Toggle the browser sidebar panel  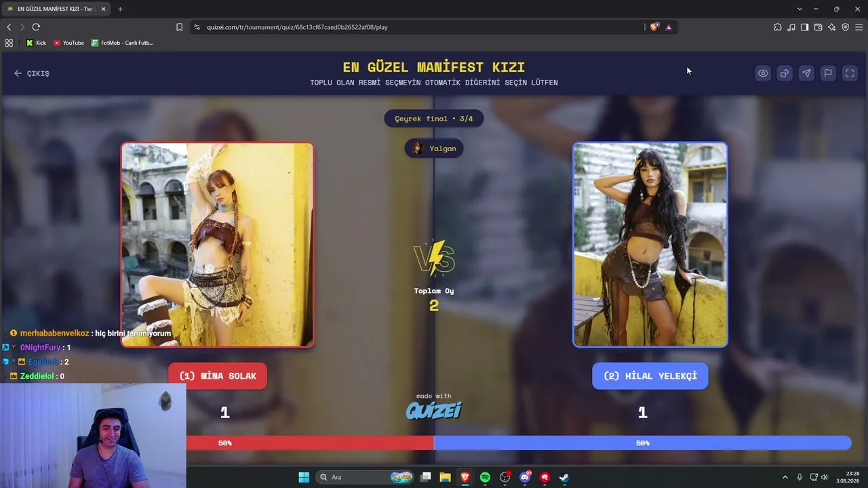(x=805, y=27)
